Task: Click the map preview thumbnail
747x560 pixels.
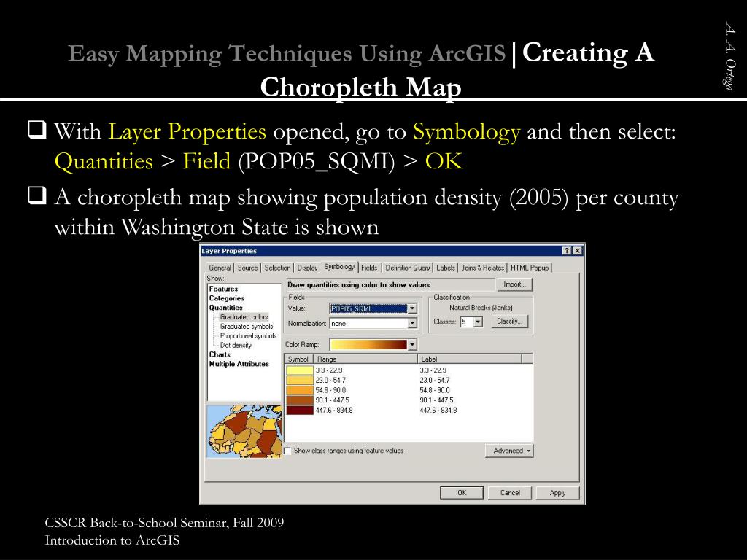Action: (245, 432)
